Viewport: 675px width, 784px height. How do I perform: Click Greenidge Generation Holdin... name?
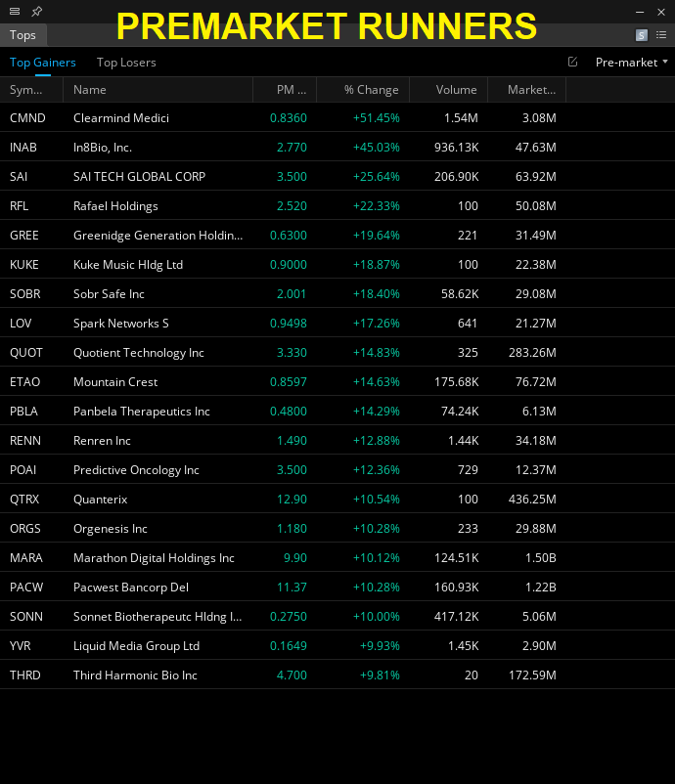coord(158,236)
